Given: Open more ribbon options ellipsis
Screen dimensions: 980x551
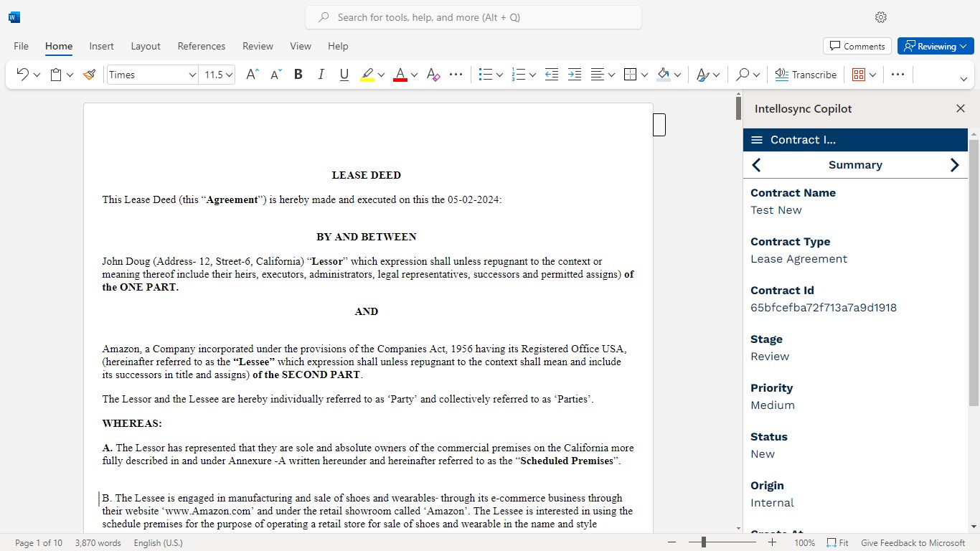Looking at the screenshot, I should point(897,75).
